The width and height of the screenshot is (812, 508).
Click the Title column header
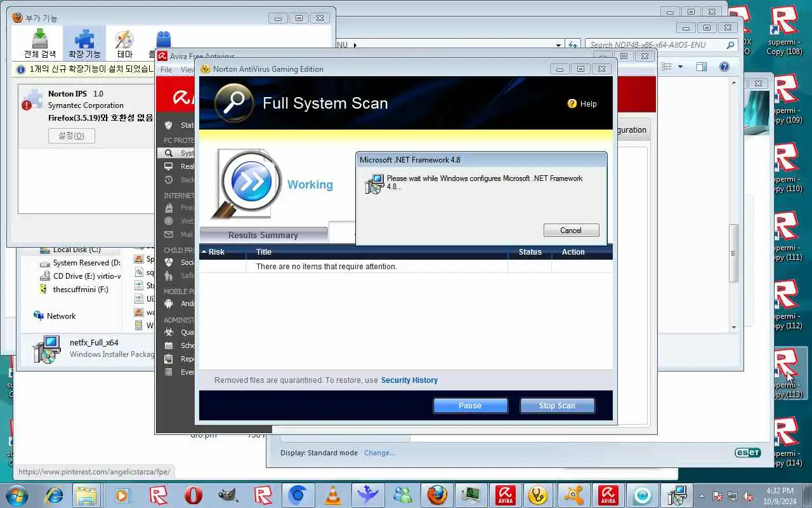[263, 252]
